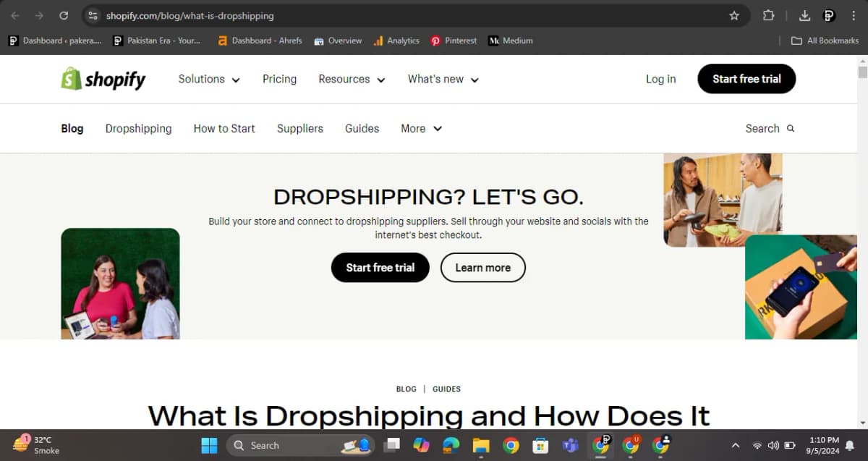This screenshot has height=461, width=868.
Task: Click the magnifier icon beside Search on the blog nav
Action: click(791, 128)
